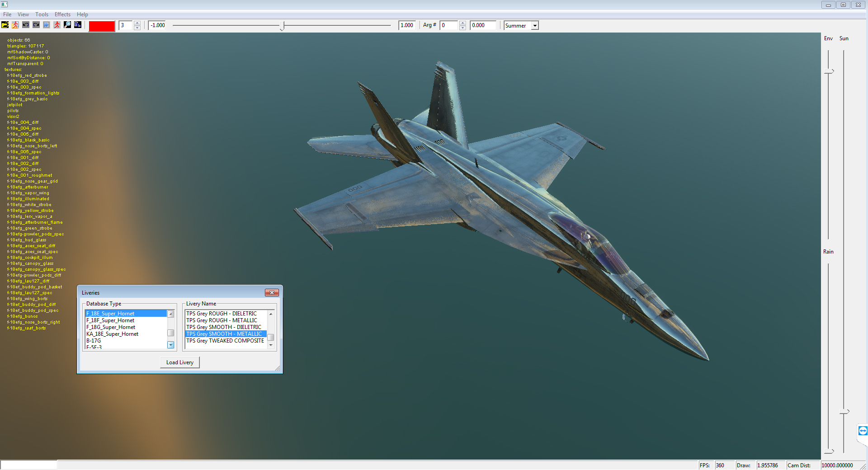Select TPS Grey TWEAKED COMPOSITE livery

[x=225, y=341]
